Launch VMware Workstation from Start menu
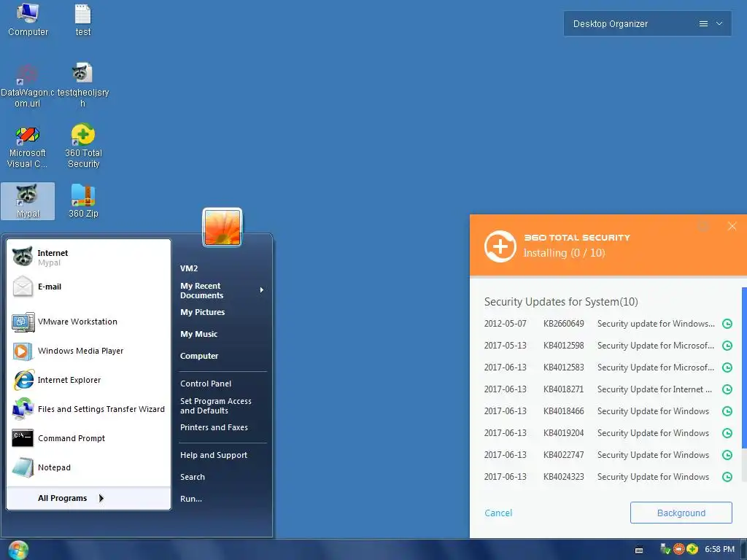The height and width of the screenshot is (560, 747). 88,322
